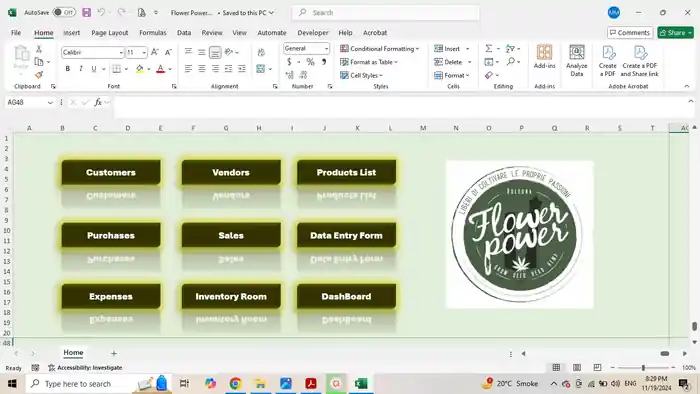Expand Conditional Formatting dropdown
The height and width of the screenshot is (394, 700).
417,49
